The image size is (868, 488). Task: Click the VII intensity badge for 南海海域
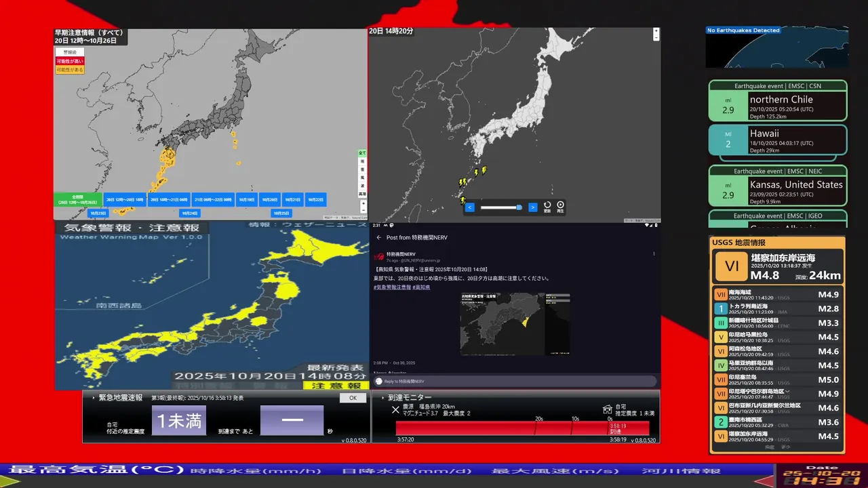pyautogui.click(x=720, y=294)
